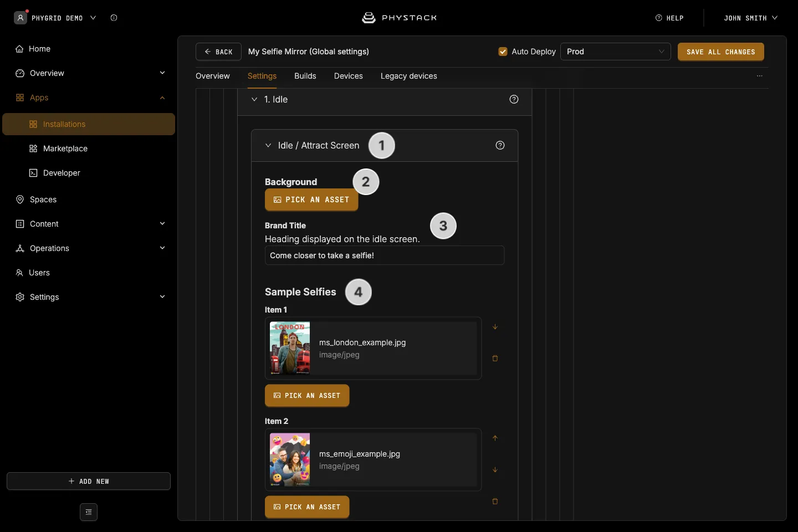Open help for the 1. Idle section
Image resolution: width=798 pixels, height=532 pixels.
(x=514, y=99)
